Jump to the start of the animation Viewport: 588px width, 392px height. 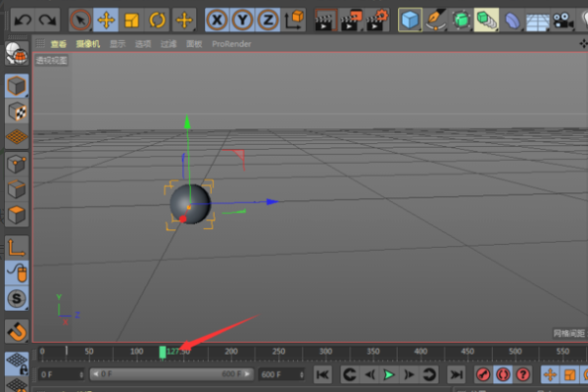coord(322,374)
